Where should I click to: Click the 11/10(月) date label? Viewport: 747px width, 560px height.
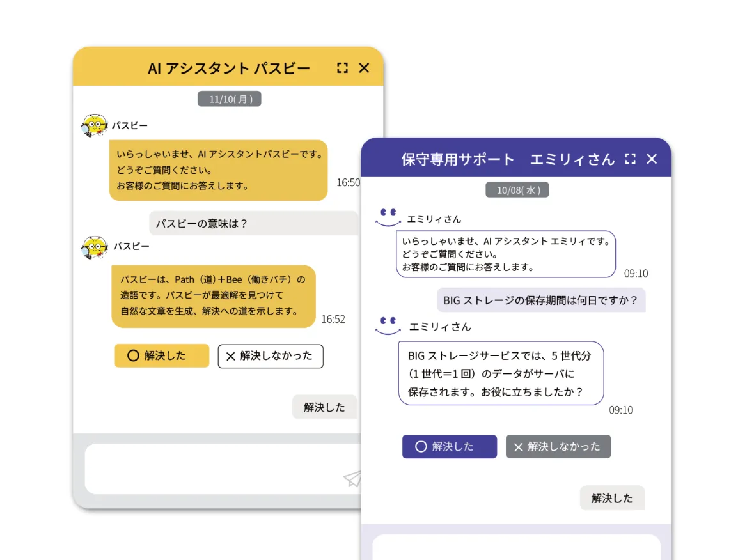click(229, 99)
